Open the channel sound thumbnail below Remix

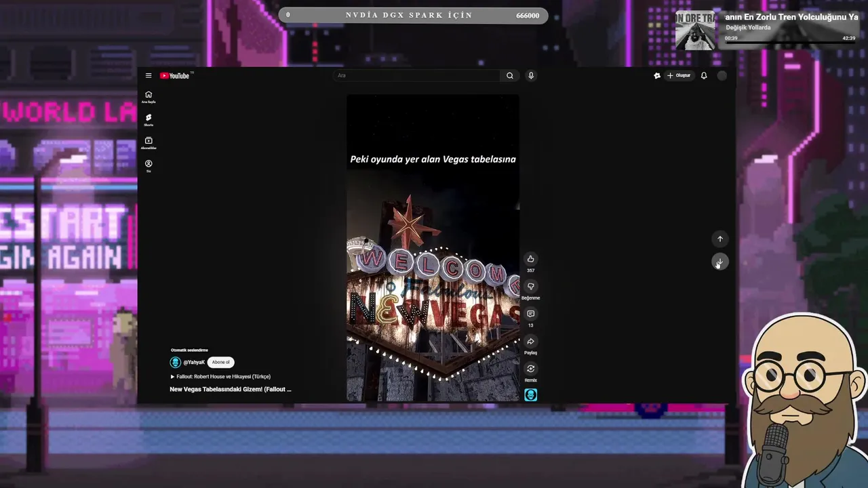click(x=530, y=394)
